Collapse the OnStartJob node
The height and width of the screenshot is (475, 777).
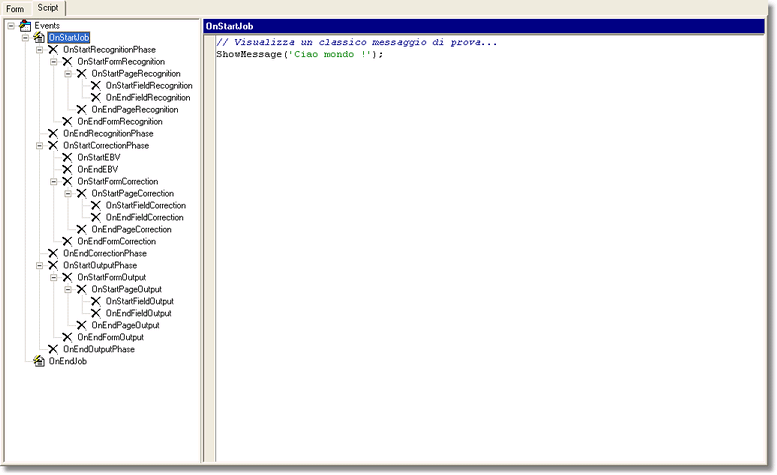pos(25,38)
